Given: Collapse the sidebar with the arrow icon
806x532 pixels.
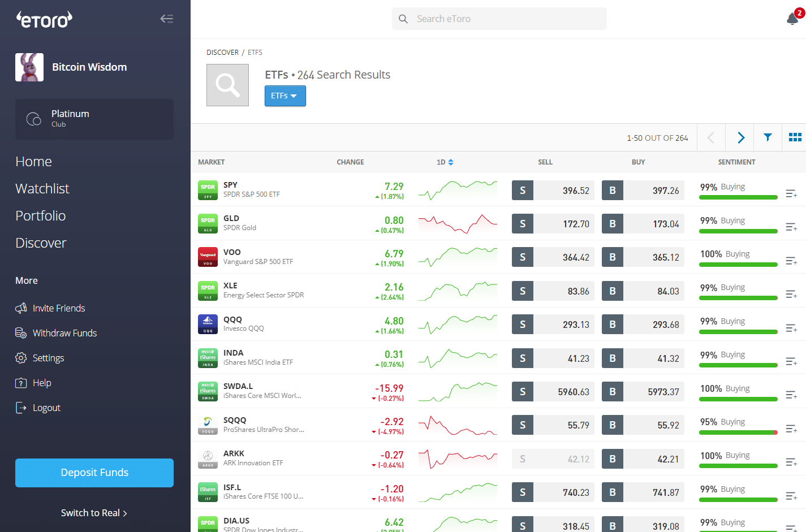Looking at the screenshot, I should coord(166,19).
